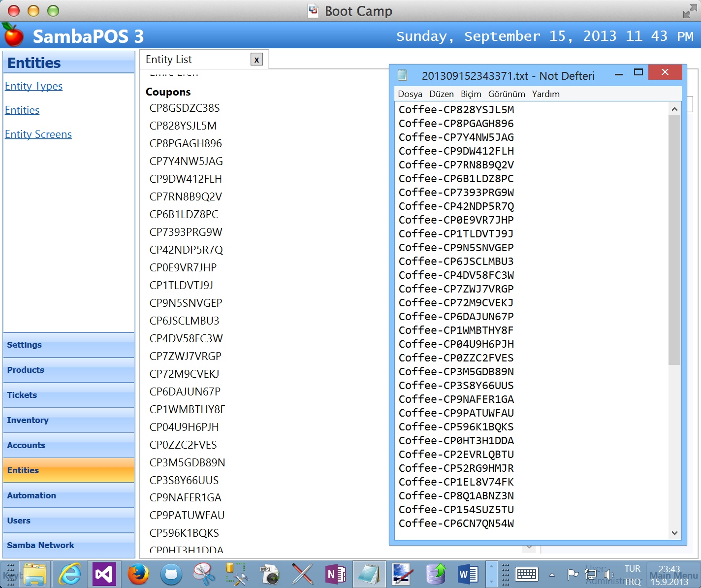
Task: Open the Dosya menu in Notepad
Action: coord(410,94)
